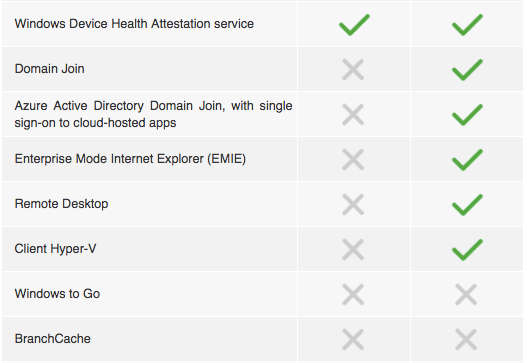Click second gray X in Windows to Go row
Image resolution: width=530 pixels, height=363 pixels.
pyautogui.click(x=466, y=294)
